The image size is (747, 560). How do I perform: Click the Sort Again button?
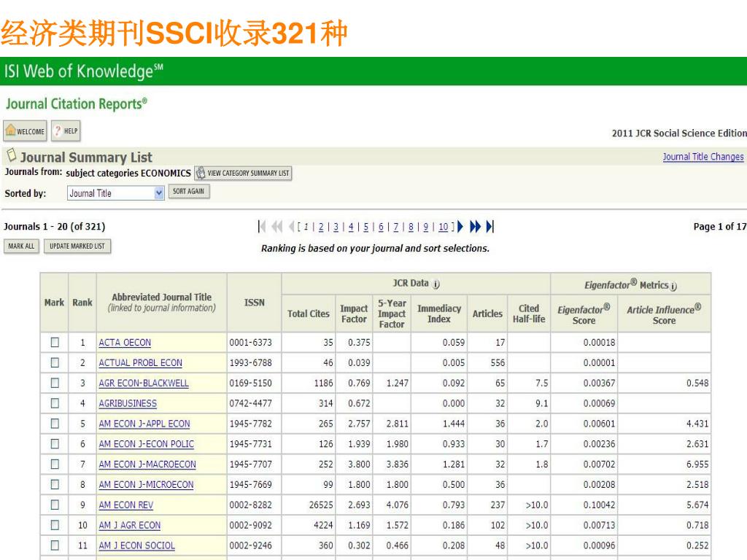(189, 192)
